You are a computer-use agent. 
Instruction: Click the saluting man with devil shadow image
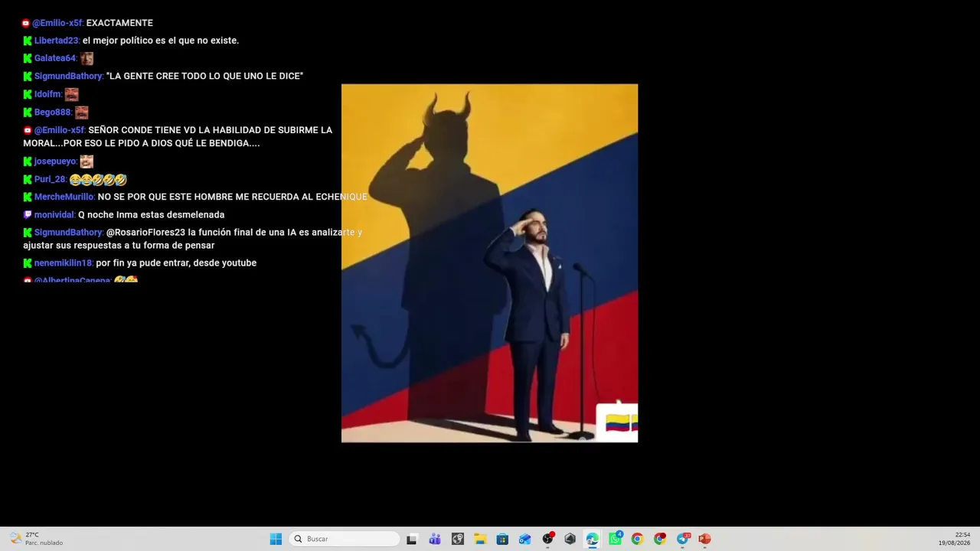[489, 263]
